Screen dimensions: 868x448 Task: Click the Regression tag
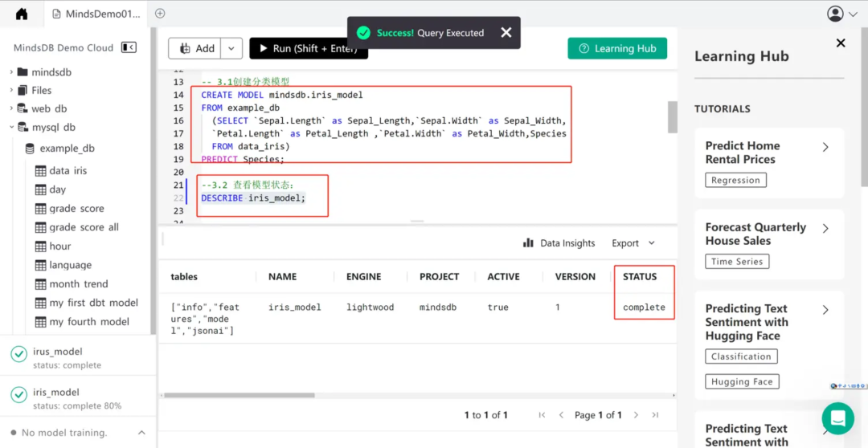[x=735, y=180]
